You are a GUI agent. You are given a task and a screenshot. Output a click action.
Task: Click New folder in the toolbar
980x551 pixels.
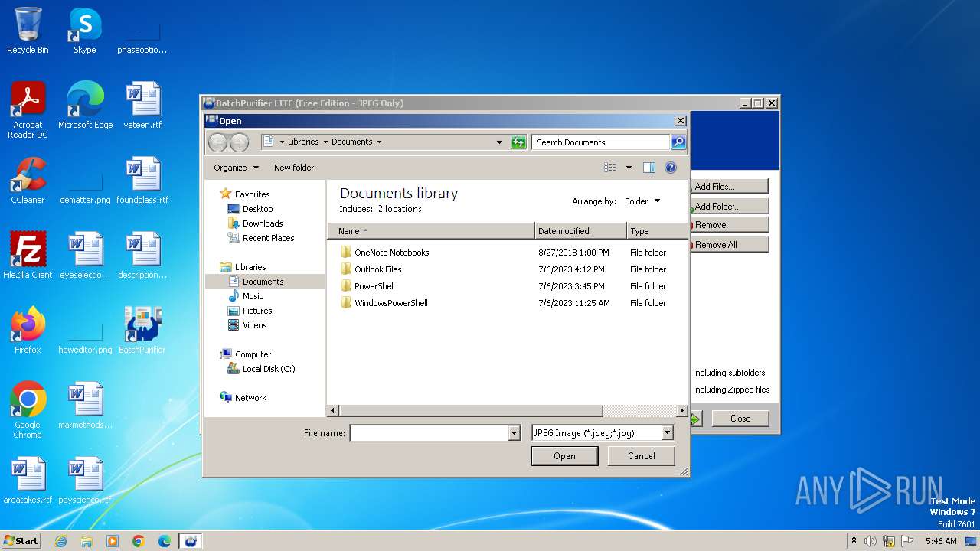pos(294,168)
